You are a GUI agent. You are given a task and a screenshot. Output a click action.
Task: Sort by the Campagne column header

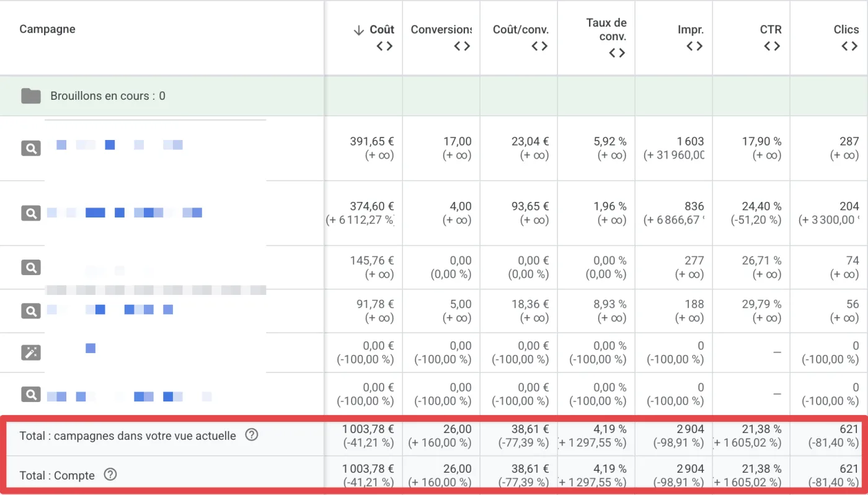(x=47, y=29)
